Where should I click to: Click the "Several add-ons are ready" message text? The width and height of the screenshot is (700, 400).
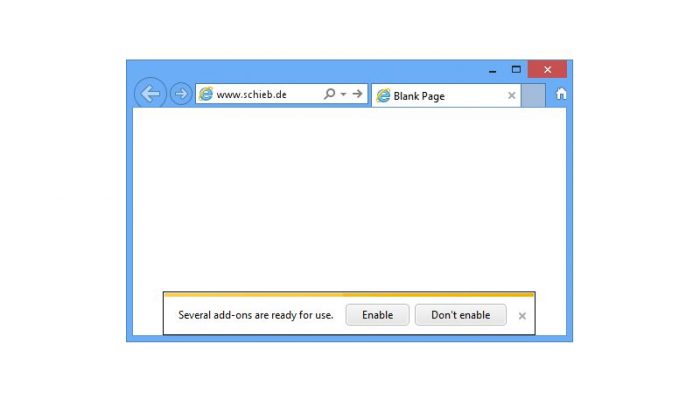[x=256, y=315]
